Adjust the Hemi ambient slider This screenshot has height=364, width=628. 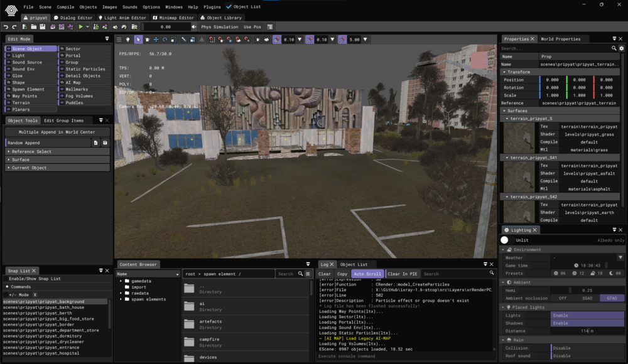(x=587, y=291)
